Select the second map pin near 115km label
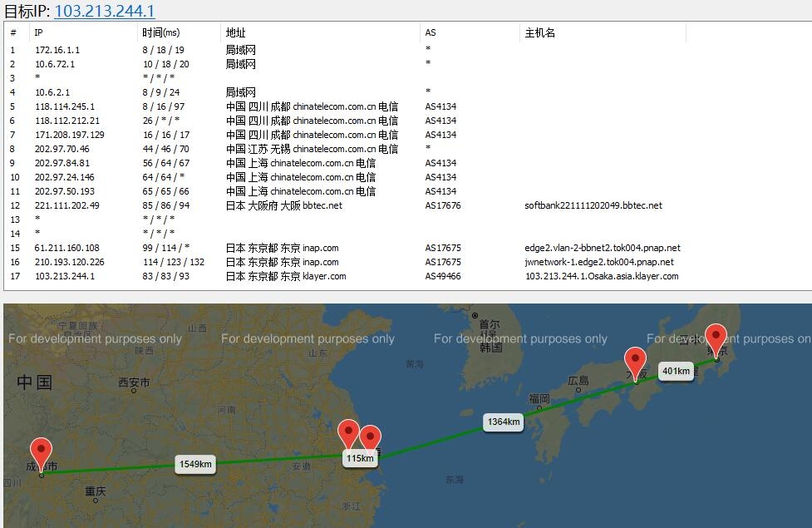Viewport: 812px width, 528px height. pyautogui.click(x=369, y=436)
